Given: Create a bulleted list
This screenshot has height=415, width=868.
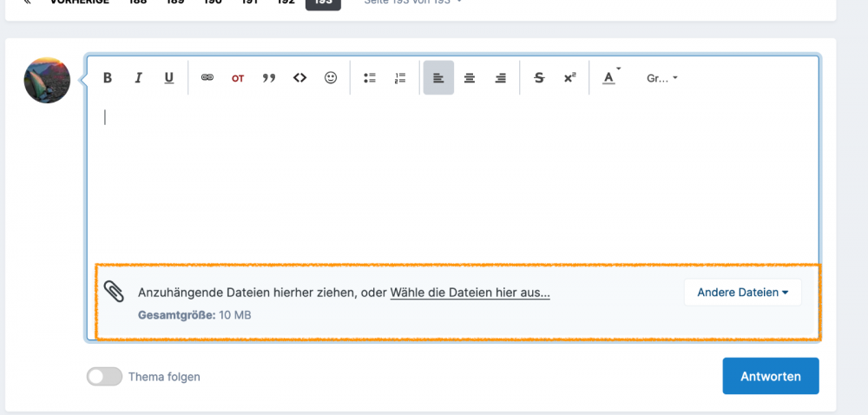Looking at the screenshot, I should [x=370, y=78].
